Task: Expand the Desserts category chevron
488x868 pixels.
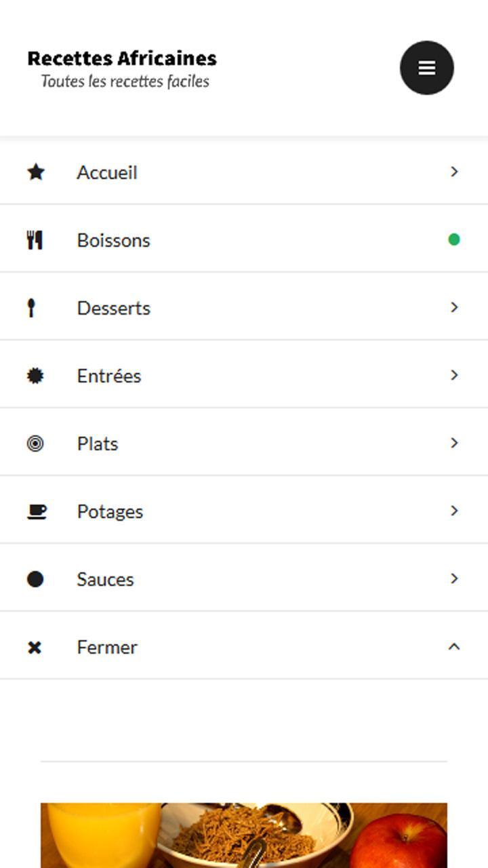Action: click(x=453, y=307)
